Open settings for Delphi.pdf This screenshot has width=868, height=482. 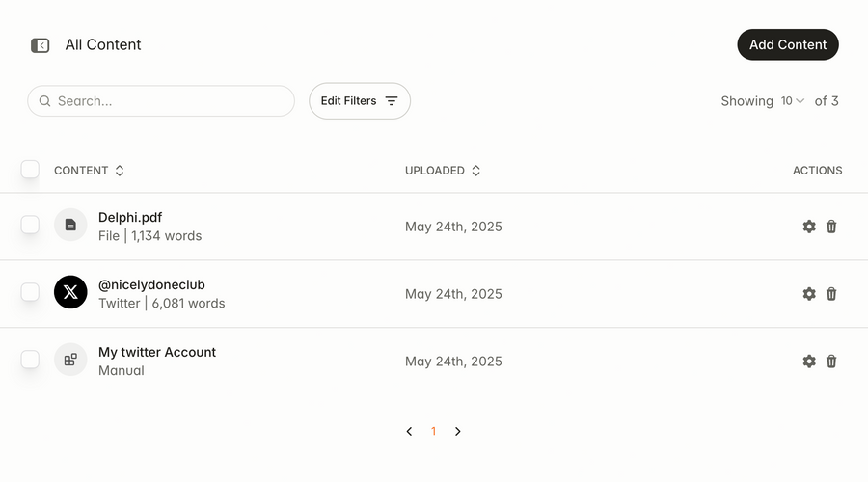[x=809, y=227]
